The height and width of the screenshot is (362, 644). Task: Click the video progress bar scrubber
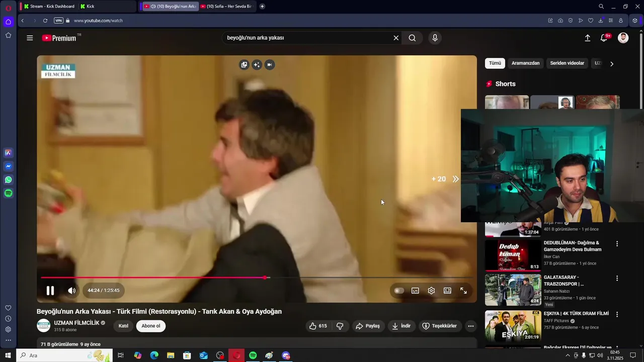pyautogui.click(x=265, y=278)
